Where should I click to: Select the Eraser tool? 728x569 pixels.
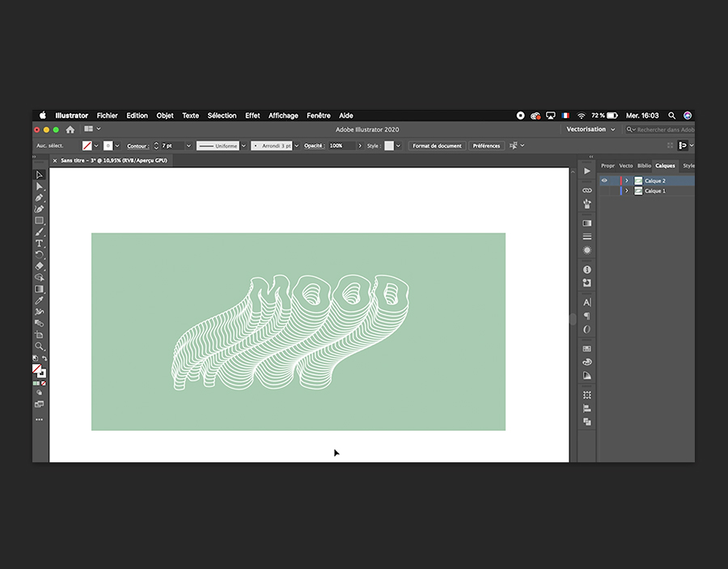click(40, 266)
